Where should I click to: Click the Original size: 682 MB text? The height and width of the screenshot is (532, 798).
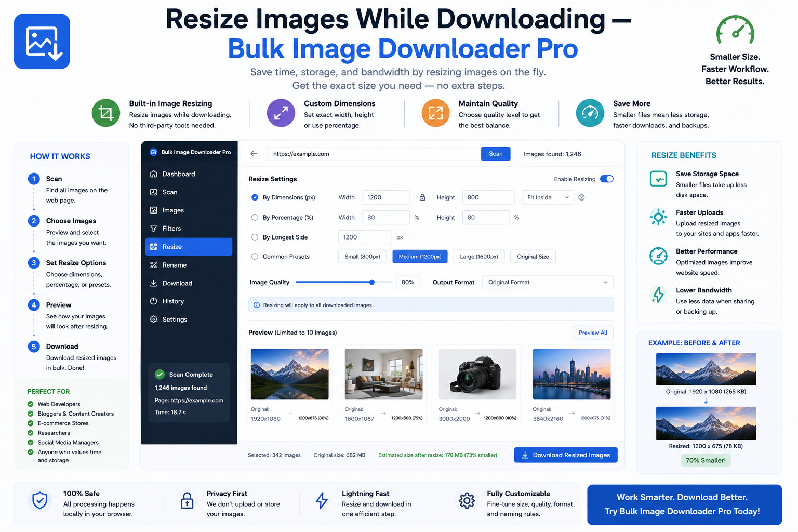tap(339, 455)
